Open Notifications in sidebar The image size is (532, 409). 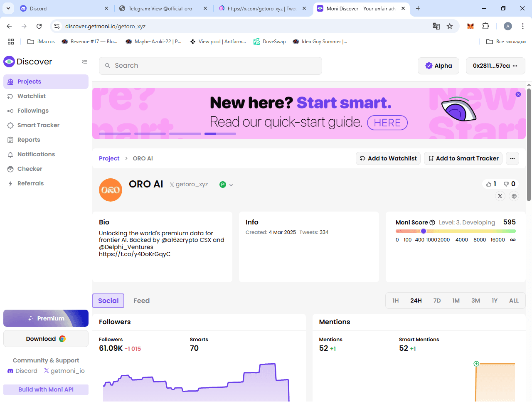tap(46, 154)
